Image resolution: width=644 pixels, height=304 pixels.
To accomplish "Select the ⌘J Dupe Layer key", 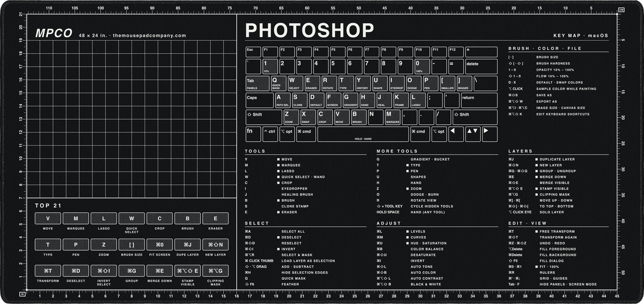I will click(187, 245).
